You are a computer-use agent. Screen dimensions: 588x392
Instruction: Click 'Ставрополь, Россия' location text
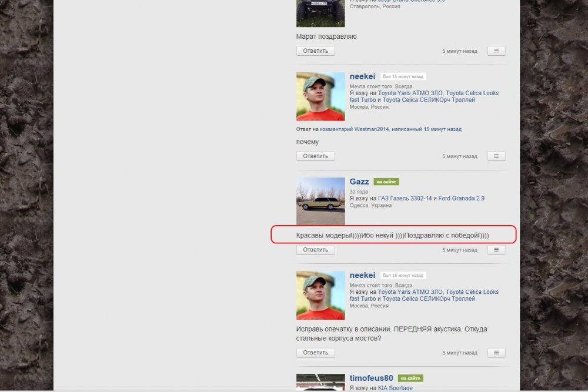375,6
